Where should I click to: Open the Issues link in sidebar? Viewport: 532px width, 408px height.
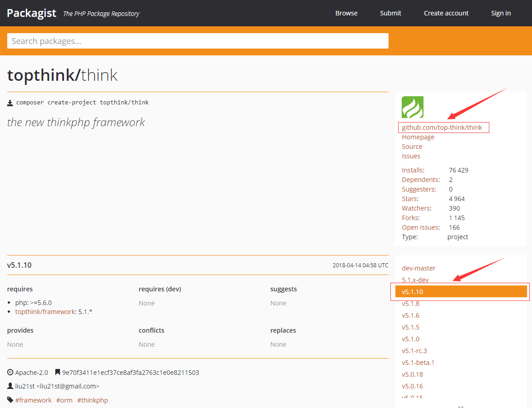coord(411,156)
